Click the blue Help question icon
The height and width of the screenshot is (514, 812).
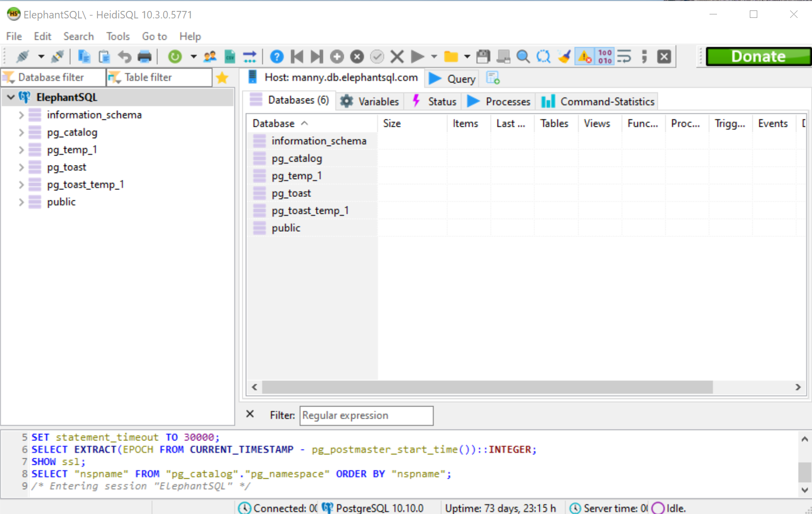277,57
